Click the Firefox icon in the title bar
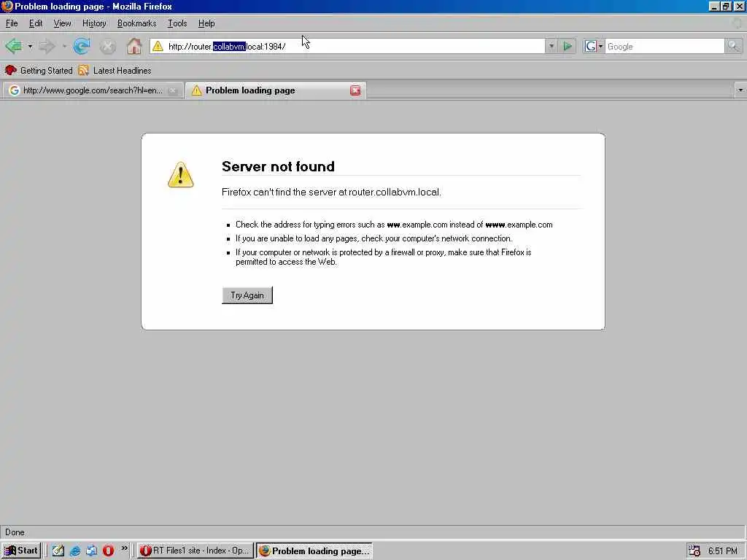This screenshot has height=560, width=747. pyautogui.click(x=7, y=6)
